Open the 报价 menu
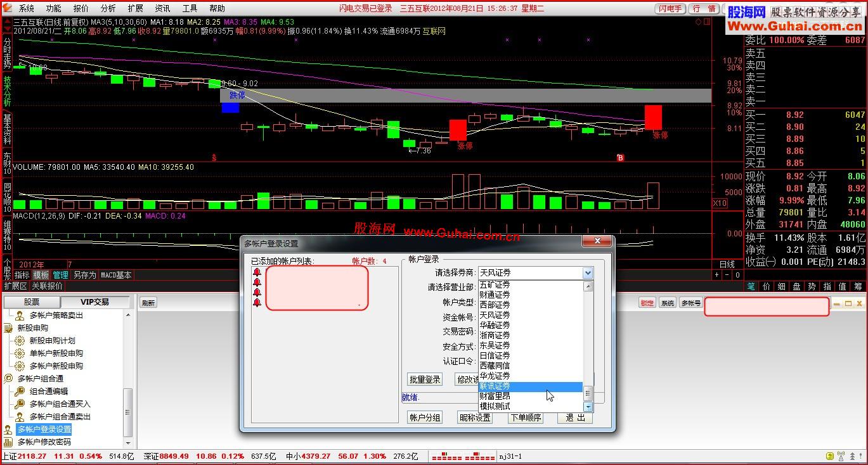 [x=81, y=8]
